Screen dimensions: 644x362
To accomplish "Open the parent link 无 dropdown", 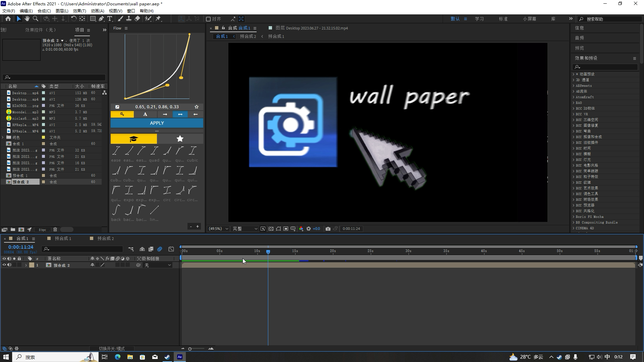I will click(x=158, y=265).
